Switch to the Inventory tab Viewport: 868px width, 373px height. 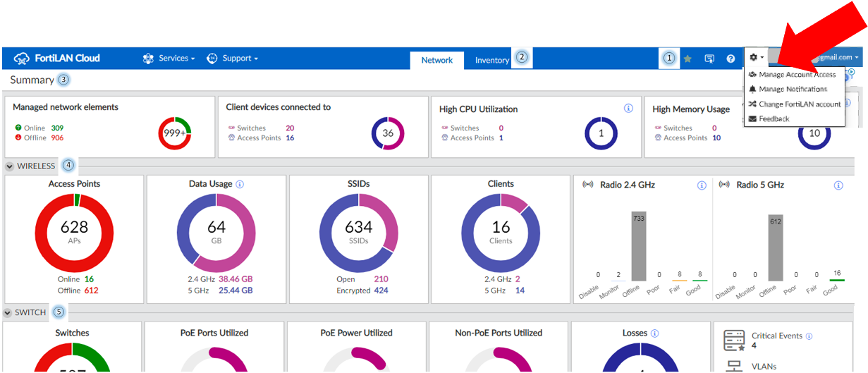coord(492,60)
